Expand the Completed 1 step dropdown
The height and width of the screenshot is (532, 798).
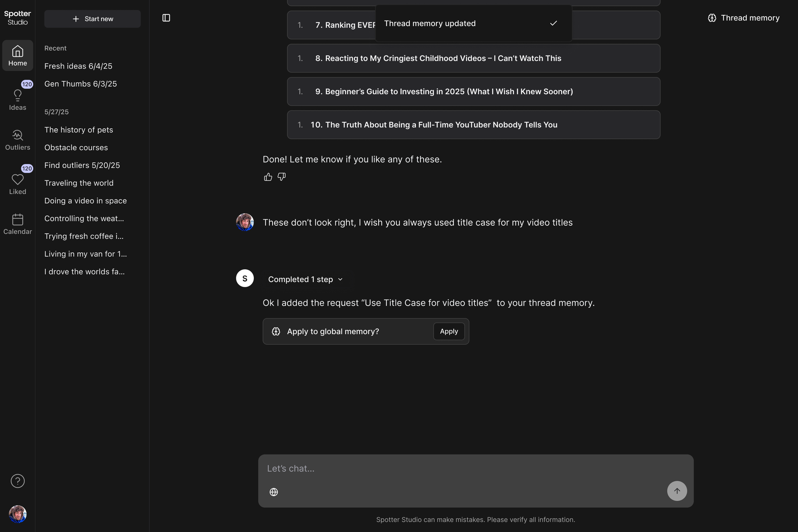click(305, 279)
